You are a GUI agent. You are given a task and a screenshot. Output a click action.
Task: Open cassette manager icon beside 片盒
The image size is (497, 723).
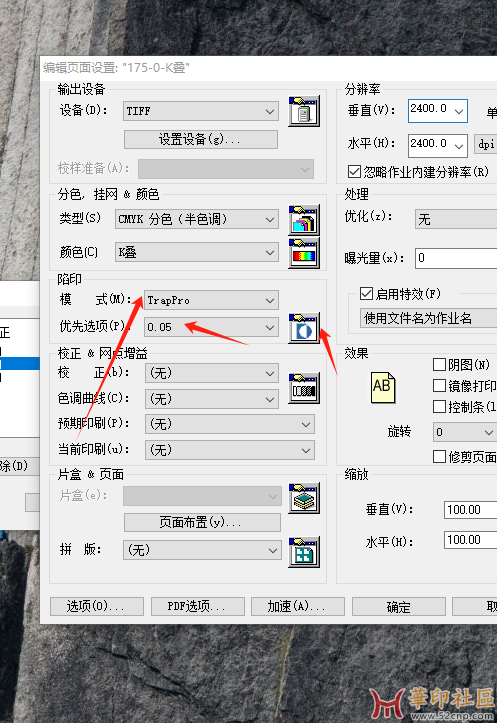tap(304, 498)
